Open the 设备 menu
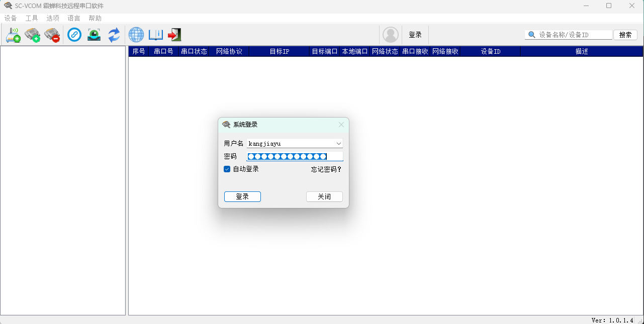 11,18
